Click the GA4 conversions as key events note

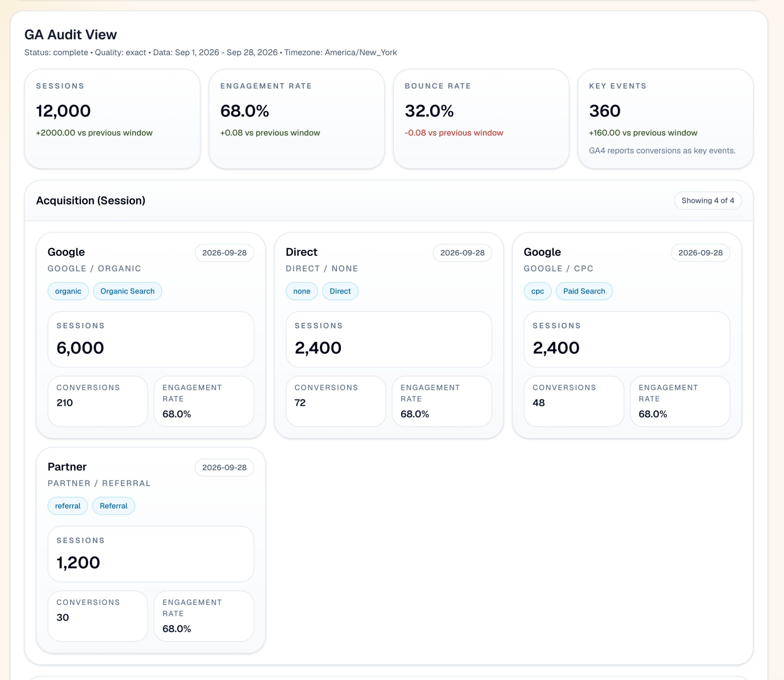click(x=662, y=151)
